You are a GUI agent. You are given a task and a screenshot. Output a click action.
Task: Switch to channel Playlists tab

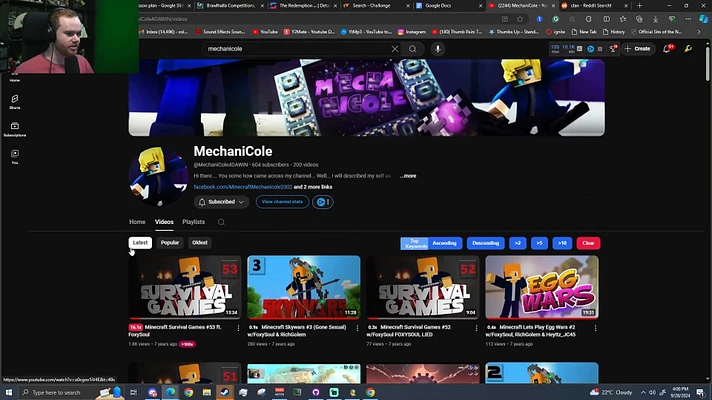point(193,222)
